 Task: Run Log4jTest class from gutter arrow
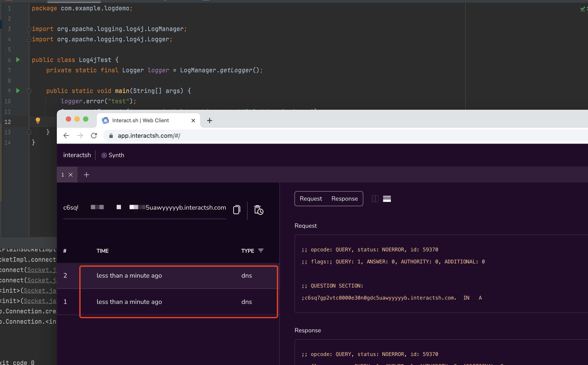[18, 60]
